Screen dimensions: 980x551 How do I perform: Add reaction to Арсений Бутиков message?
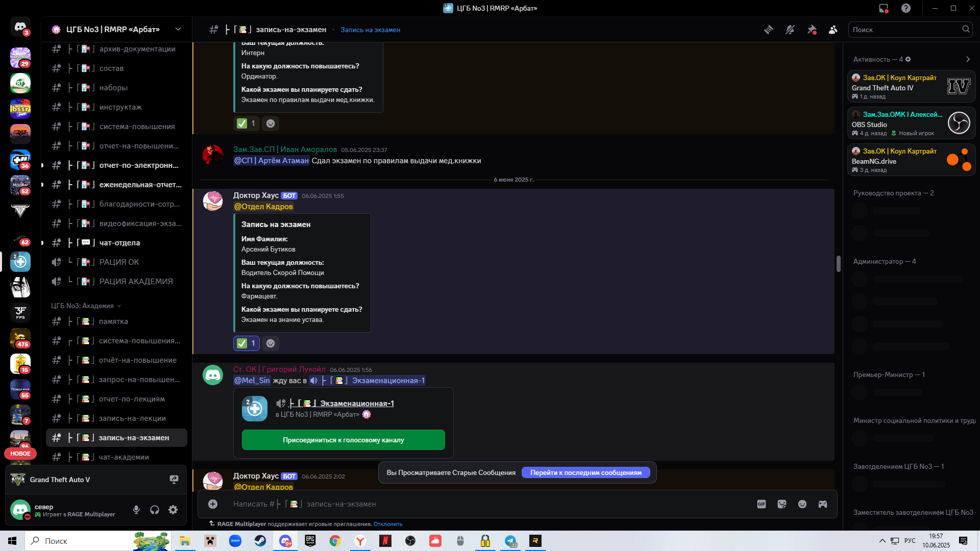point(271,343)
